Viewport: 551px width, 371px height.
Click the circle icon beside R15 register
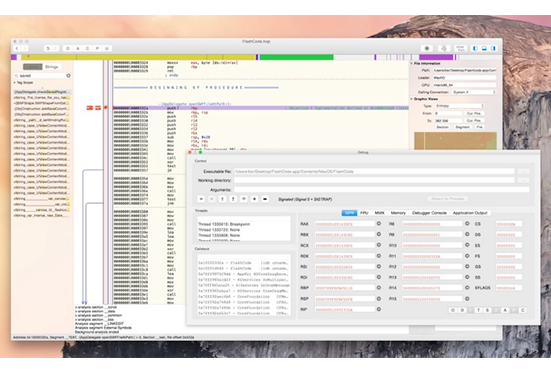[467, 299]
